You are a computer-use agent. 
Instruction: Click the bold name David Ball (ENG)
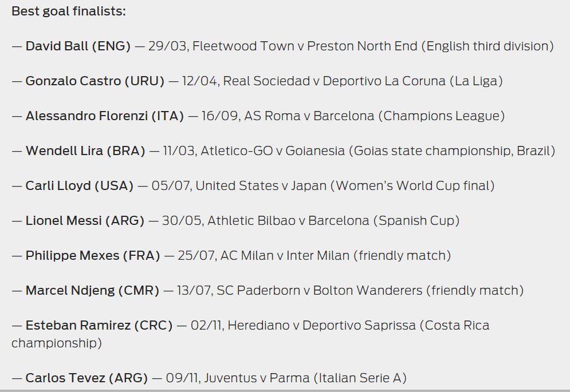[78, 46]
